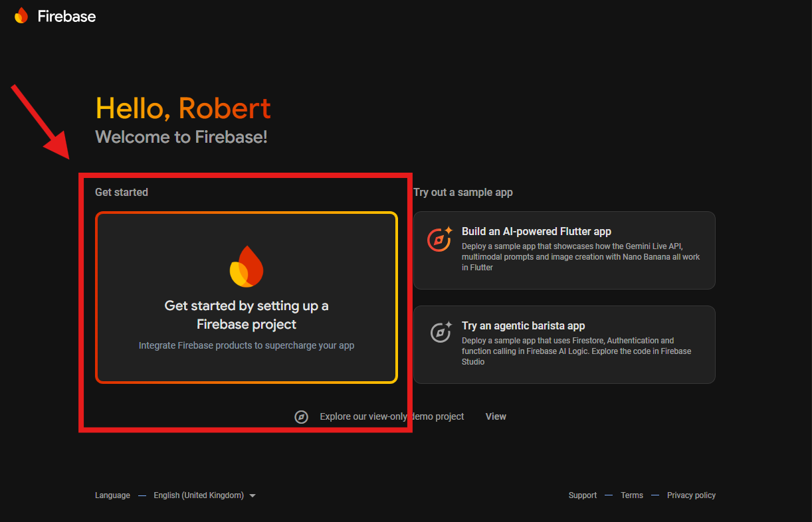812x522 pixels.
Task: Open the Build an AI-powered Flutter app card
Action: [564, 250]
